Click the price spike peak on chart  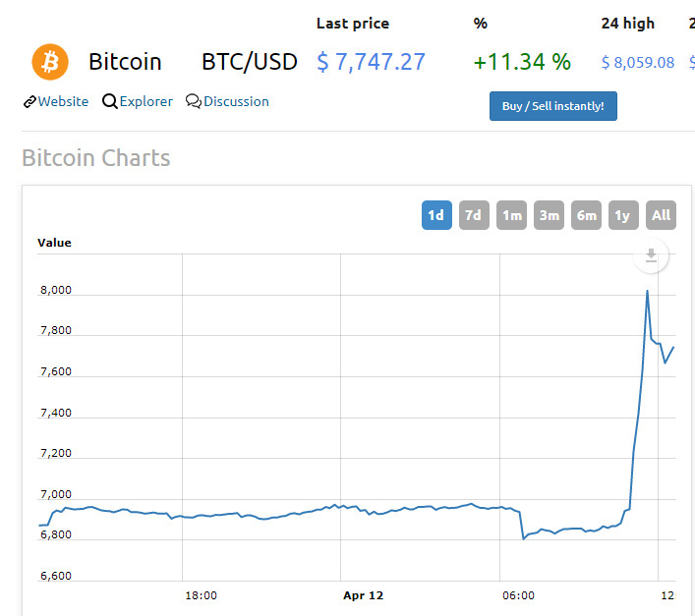tap(647, 291)
